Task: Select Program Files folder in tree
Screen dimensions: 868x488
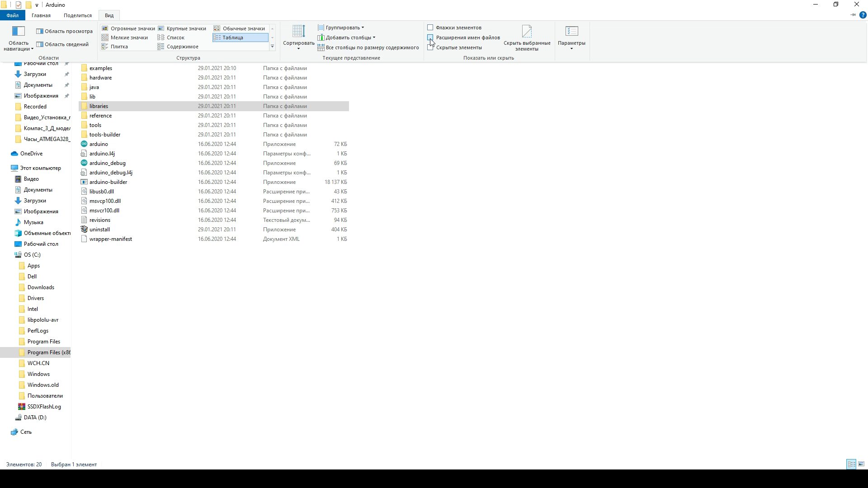Action: point(43,342)
